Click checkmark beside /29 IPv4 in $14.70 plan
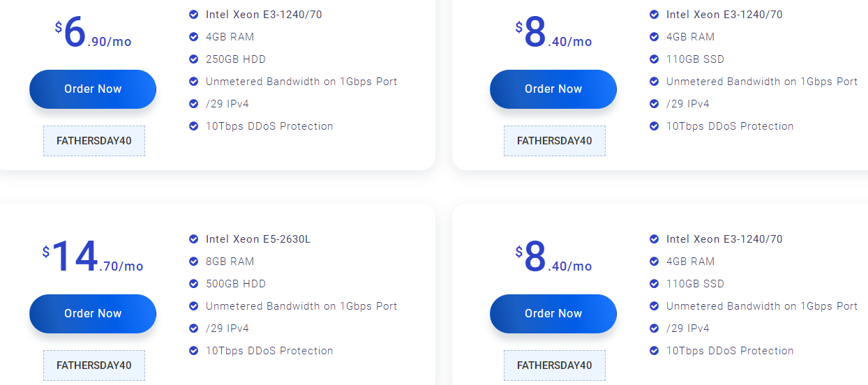Image resolution: width=868 pixels, height=385 pixels. [194, 329]
